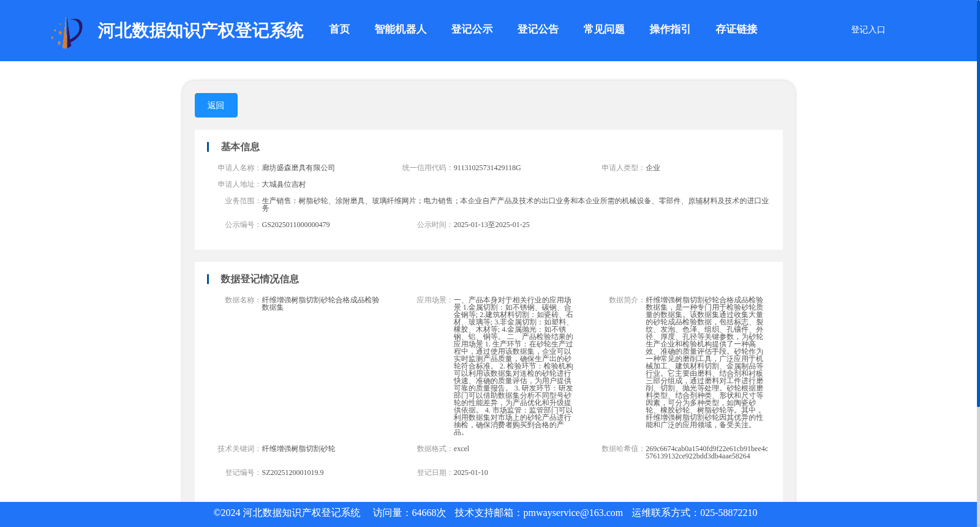Screen dimensions: 980x527
Task: Select 数据登记情况信息 section heading
Action: pyautogui.click(x=260, y=279)
